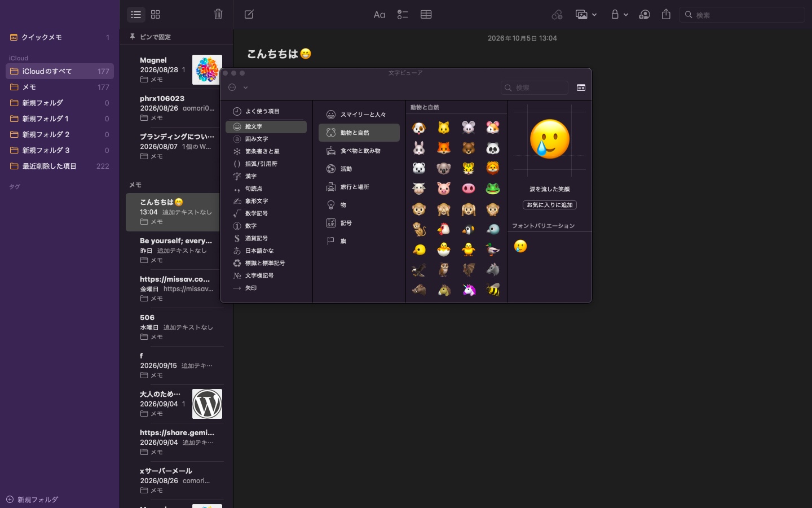Open 旅行と場所 emoji subcategory
Screen dimensions: 812x508
click(x=359, y=187)
